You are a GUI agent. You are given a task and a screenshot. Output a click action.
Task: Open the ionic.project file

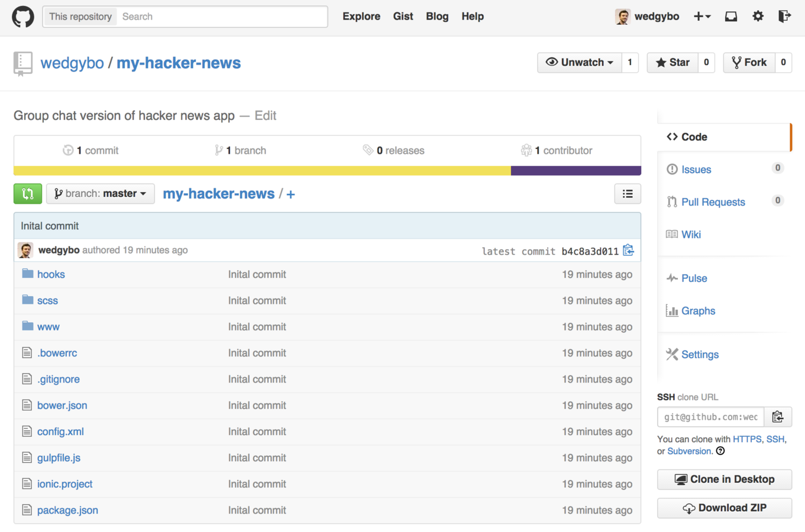click(x=64, y=484)
